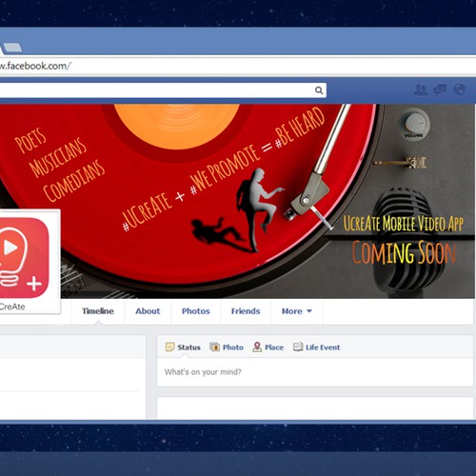Screen dimensions: 476x476
Task: Click the Facebook search box
Action: [x=163, y=90]
